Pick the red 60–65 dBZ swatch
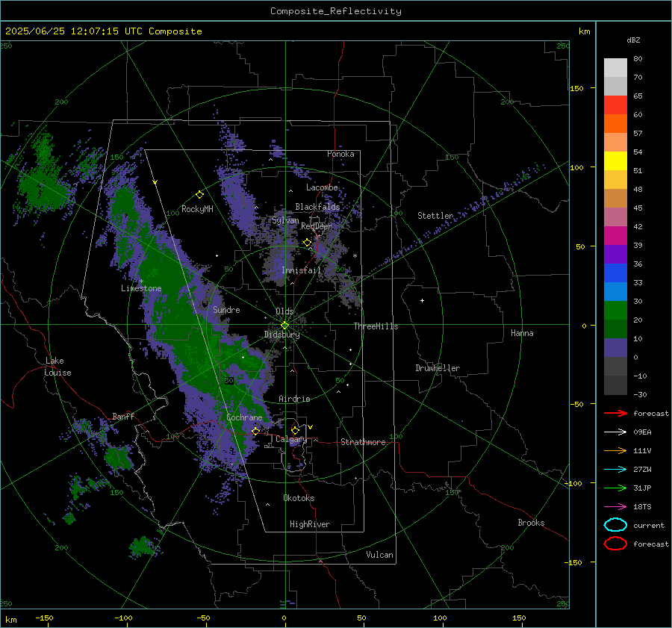The image size is (672, 628). tap(615, 105)
